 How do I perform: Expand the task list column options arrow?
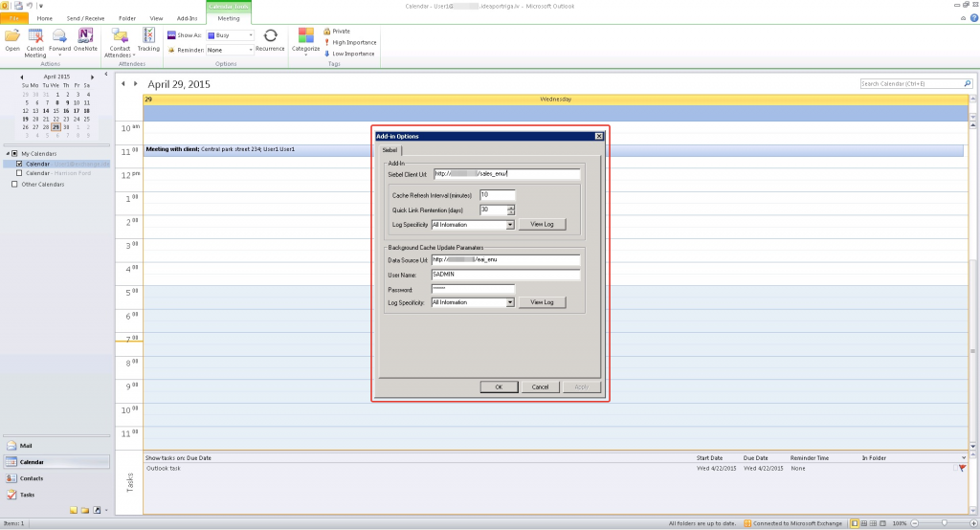963,458
